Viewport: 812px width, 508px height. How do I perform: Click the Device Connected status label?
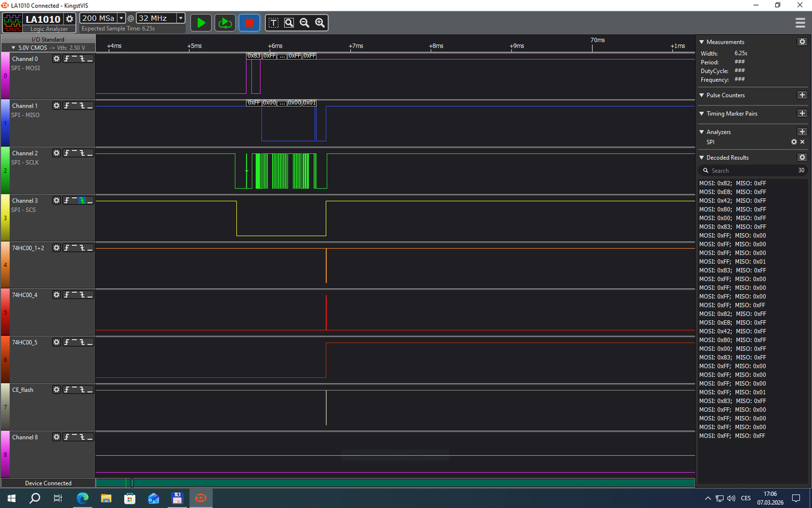(x=48, y=483)
